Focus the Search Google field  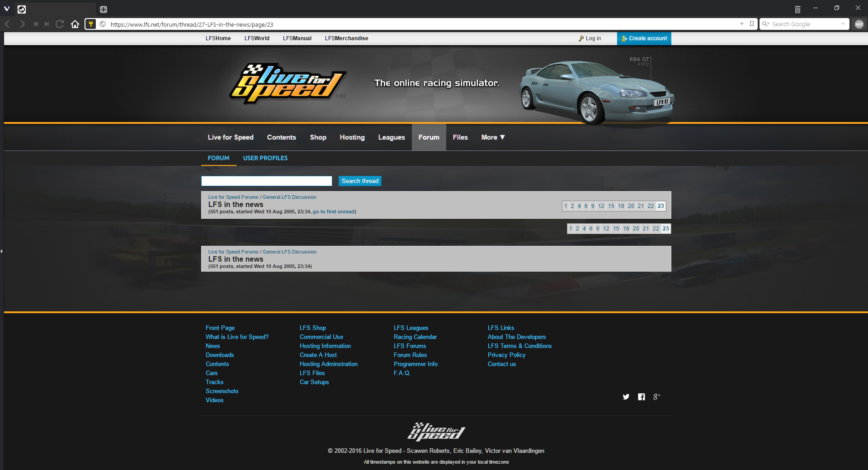coord(805,24)
